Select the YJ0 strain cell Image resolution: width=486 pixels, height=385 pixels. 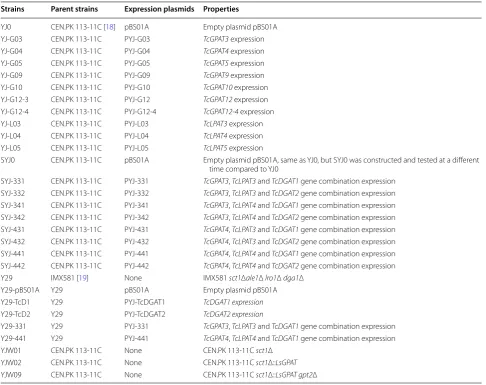coord(6,27)
